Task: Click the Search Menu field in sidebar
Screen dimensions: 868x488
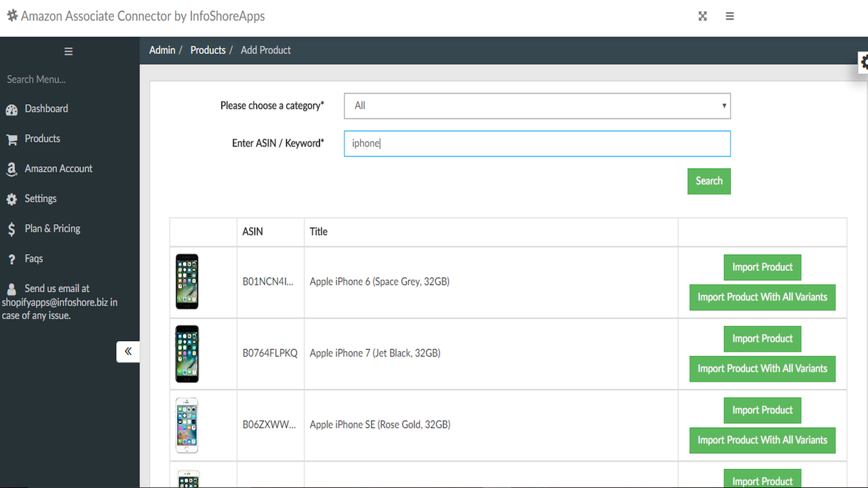Action: tap(68, 79)
